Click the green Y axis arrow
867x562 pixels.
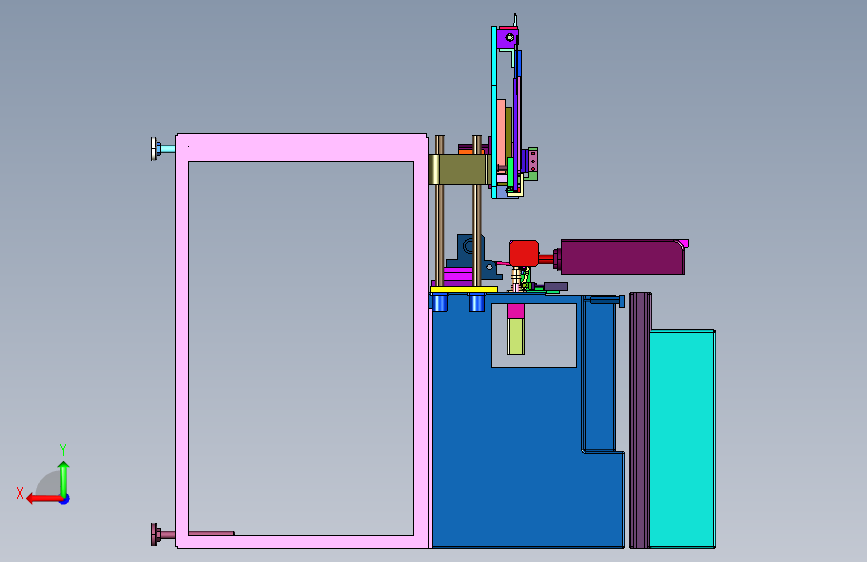pyautogui.click(x=64, y=478)
